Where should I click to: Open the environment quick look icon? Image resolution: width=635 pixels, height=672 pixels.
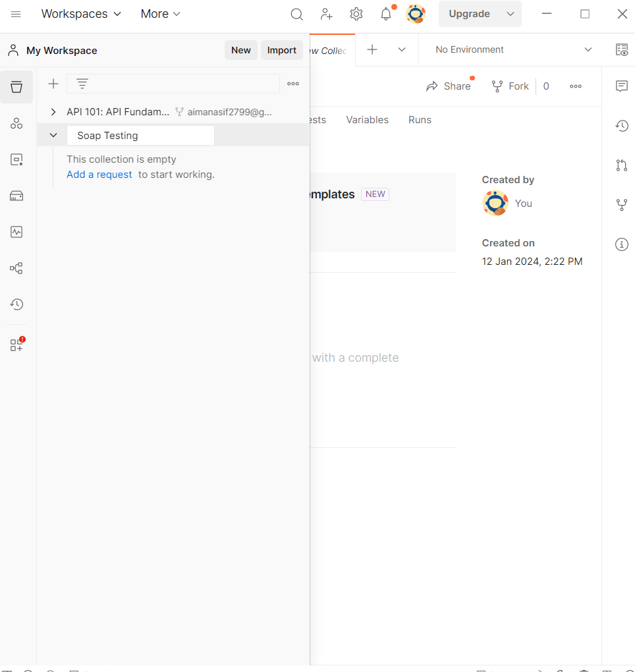622,49
